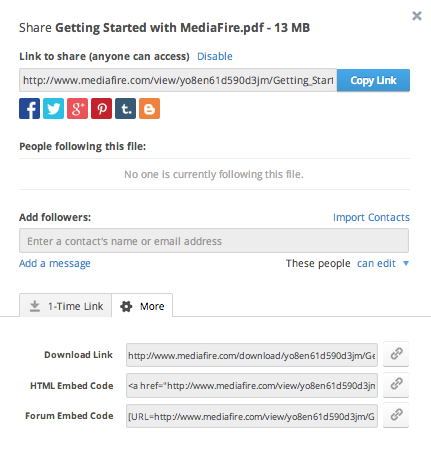Focus the contact name or email field
The image size is (431, 451).
tap(214, 241)
